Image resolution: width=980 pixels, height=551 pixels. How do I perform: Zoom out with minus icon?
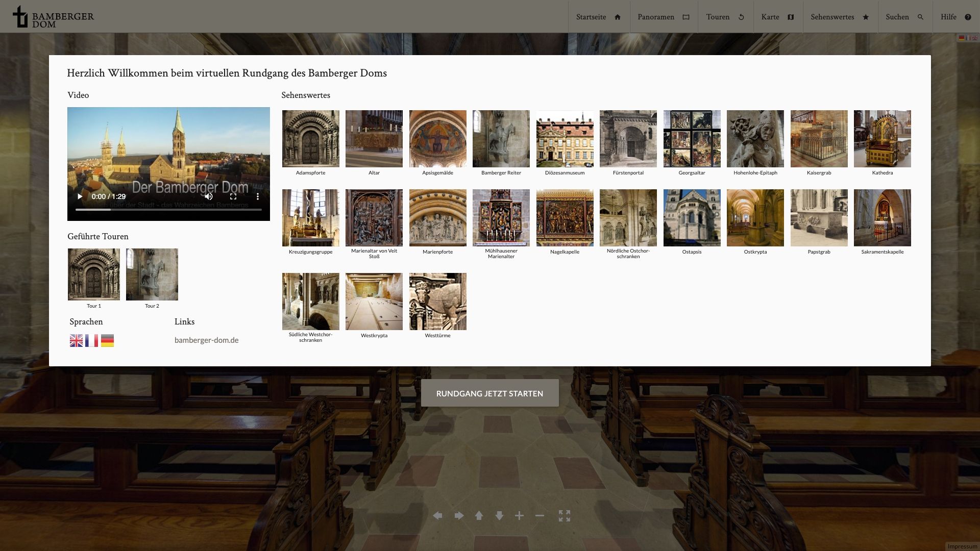540,516
